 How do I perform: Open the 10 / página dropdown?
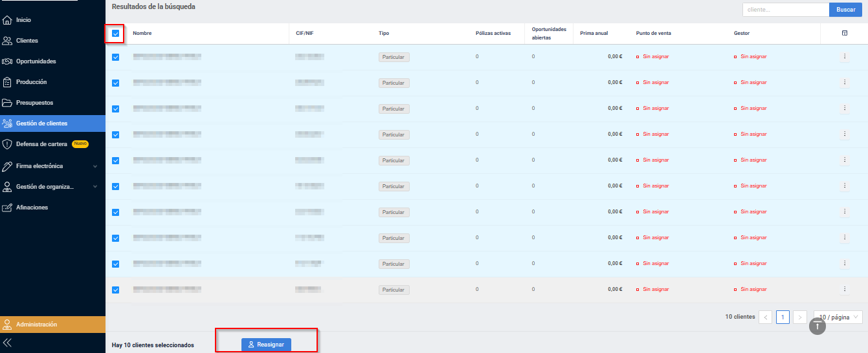(838, 317)
